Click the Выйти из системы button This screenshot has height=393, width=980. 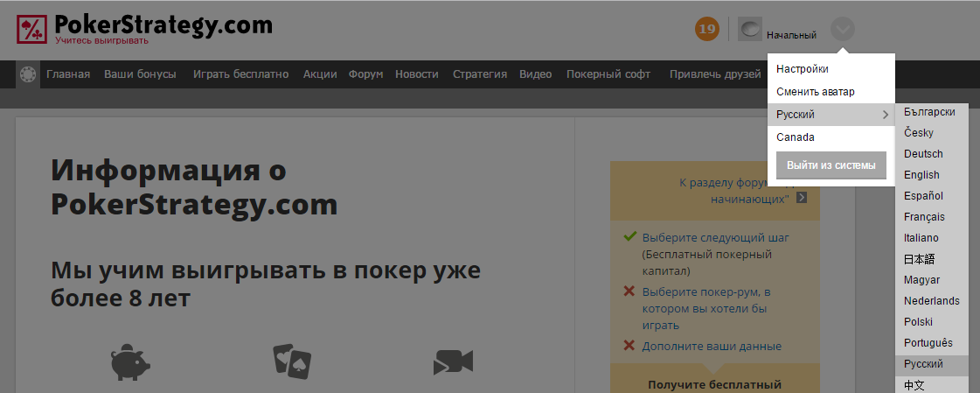831,165
